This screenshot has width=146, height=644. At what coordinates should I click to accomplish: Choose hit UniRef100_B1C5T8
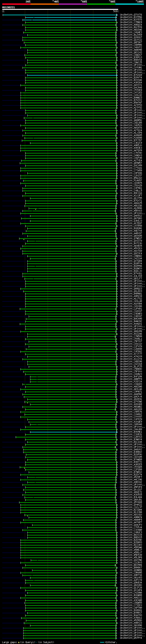click(x=131, y=27)
